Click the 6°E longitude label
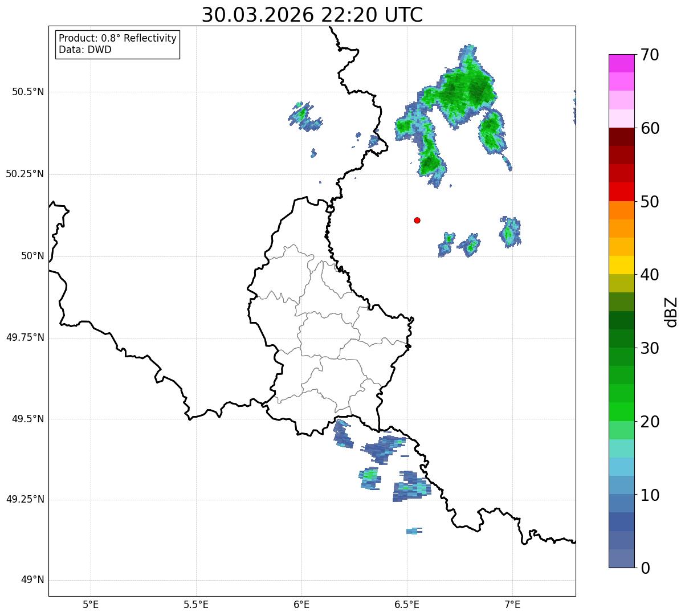 302,604
